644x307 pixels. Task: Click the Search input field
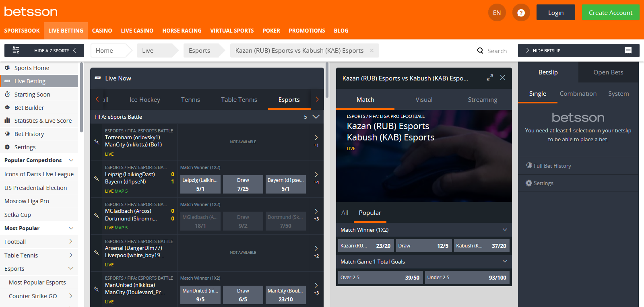pos(497,51)
